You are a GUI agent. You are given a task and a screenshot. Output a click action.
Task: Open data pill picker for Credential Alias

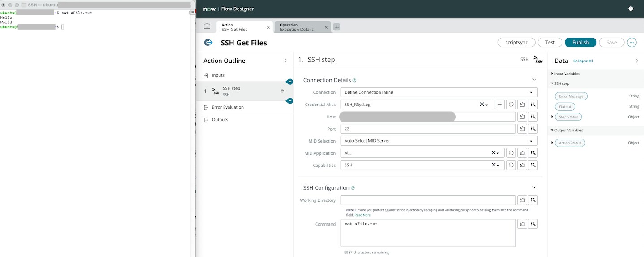(x=533, y=105)
